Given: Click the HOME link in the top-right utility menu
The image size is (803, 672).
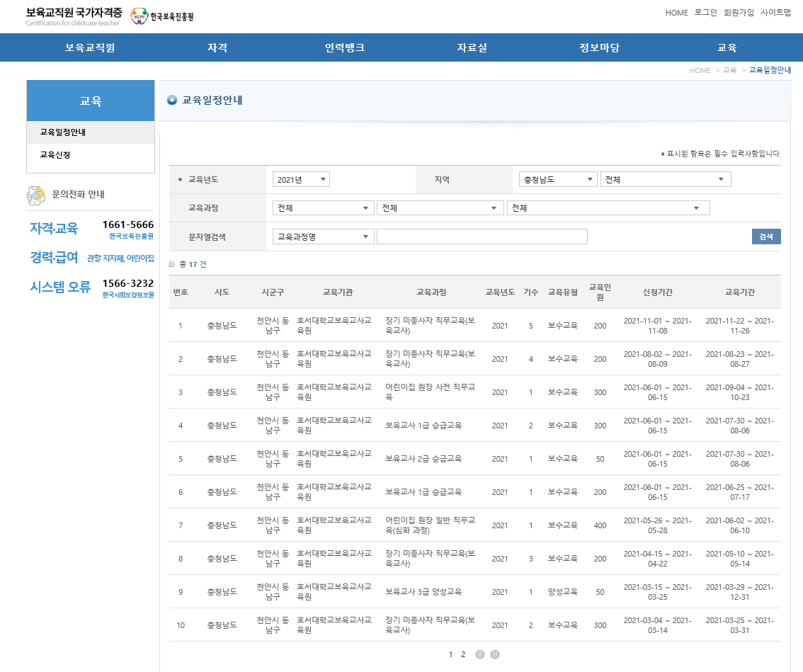Looking at the screenshot, I should pyautogui.click(x=676, y=13).
